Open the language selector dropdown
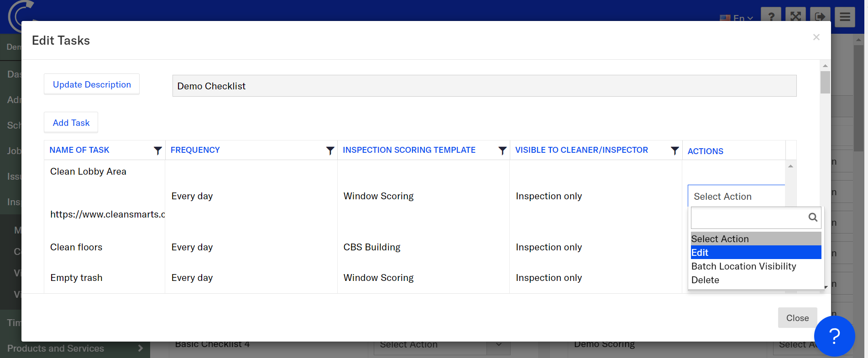 click(x=736, y=18)
